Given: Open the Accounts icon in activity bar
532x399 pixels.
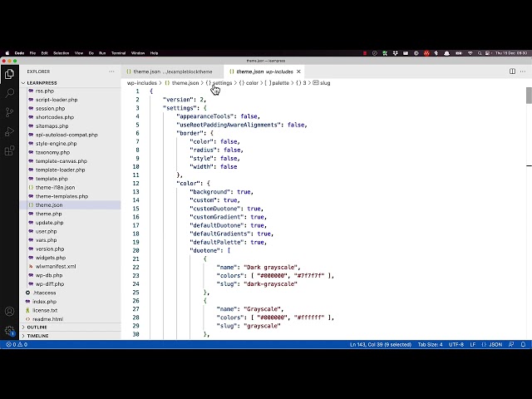Looking at the screenshot, I should pyautogui.click(x=9, y=312).
